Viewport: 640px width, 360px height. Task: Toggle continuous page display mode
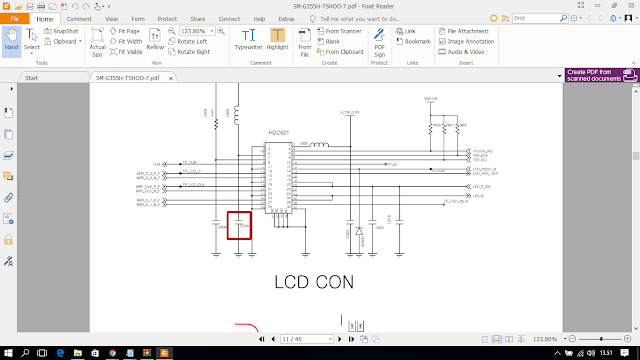point(496,339)
